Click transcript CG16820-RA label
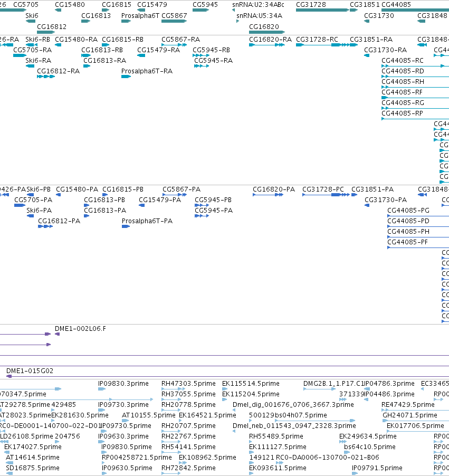Screen dimensions: 449x476 coord(270,40)
